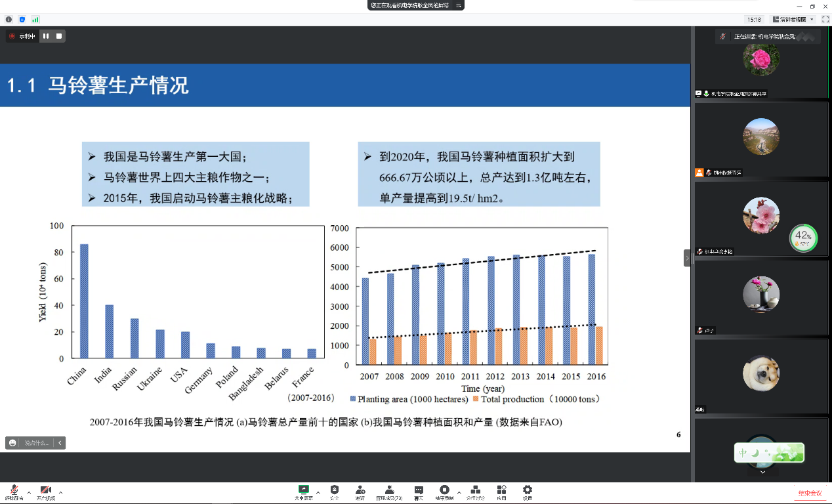Collapse the participant video side panel

[687, 258]
